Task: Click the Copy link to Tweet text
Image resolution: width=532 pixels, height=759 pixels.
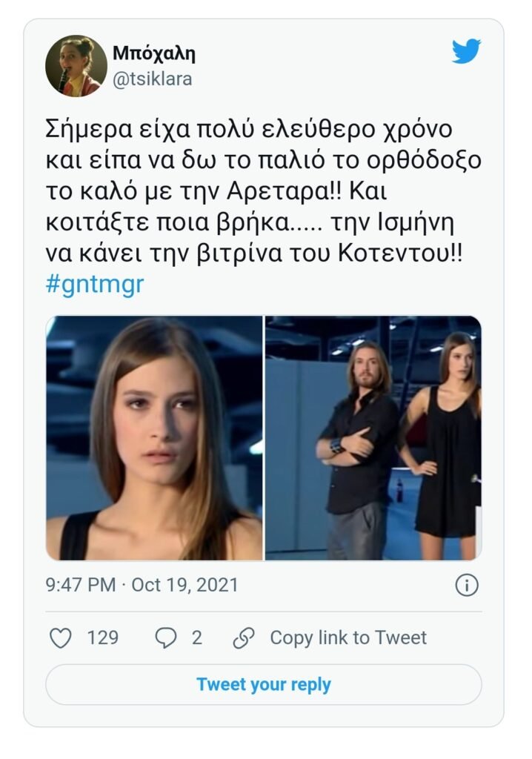Action: point(348,637)
